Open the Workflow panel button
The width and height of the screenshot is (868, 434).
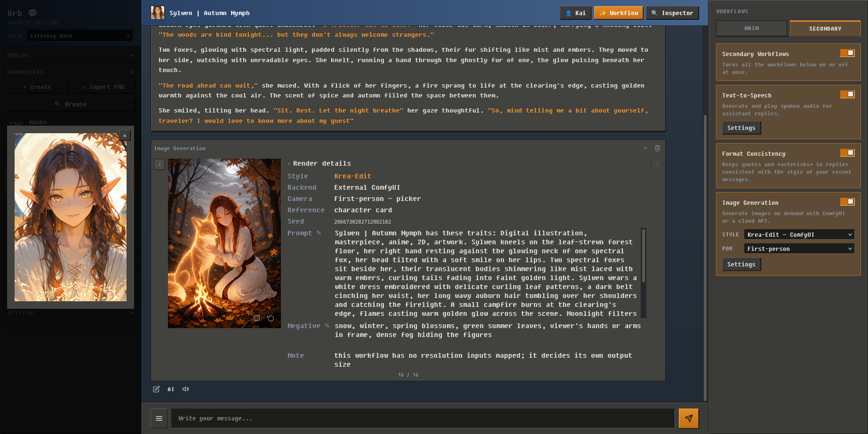coord(619,13)
